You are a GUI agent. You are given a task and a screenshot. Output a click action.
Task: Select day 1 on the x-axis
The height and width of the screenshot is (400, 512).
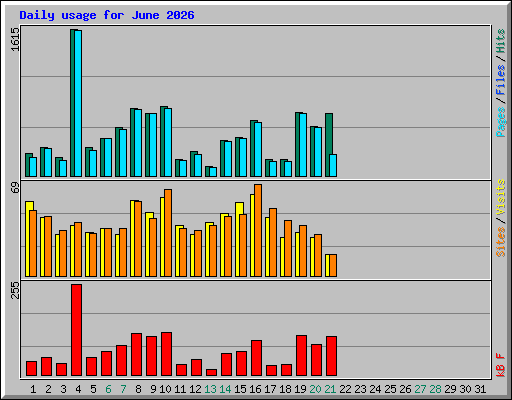[33, 389]
